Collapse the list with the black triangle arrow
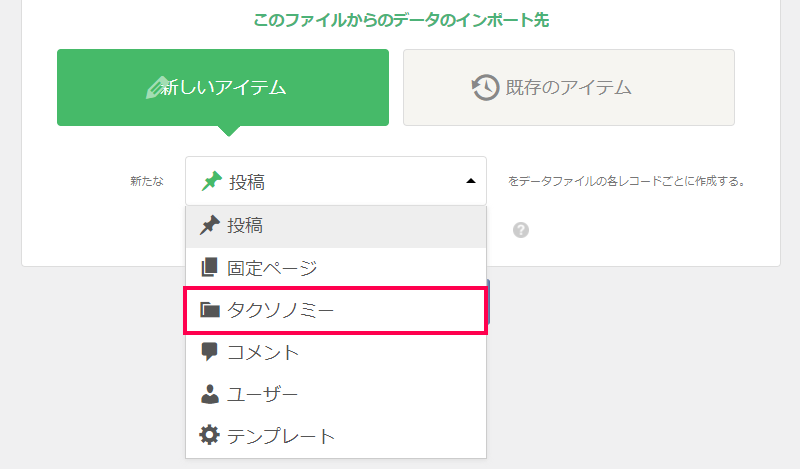The width and height of the screenshot is (800, 469). pos(471,181)
